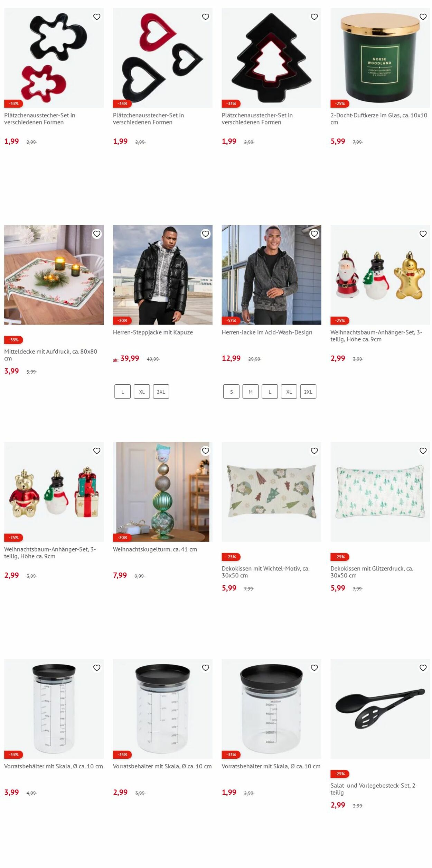Image resolution: width=432 pixels, height=868 pixels.
Task: Open Weihnachtskugelturm ca. 41 cm title
Action: click(155, 549)
